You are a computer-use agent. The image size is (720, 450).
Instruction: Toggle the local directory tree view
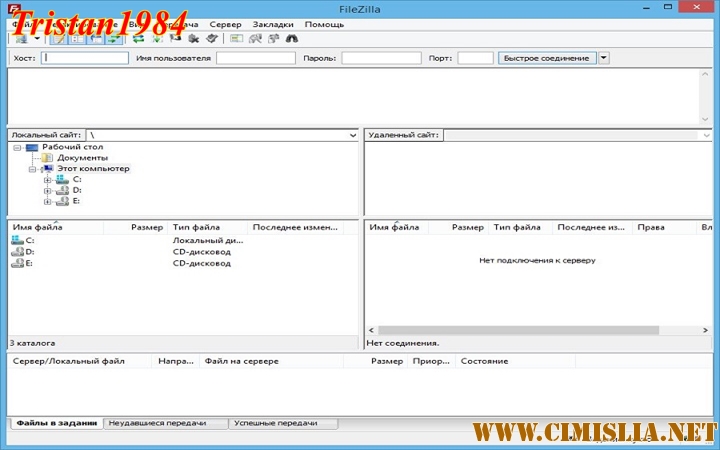tap(76, 39)
